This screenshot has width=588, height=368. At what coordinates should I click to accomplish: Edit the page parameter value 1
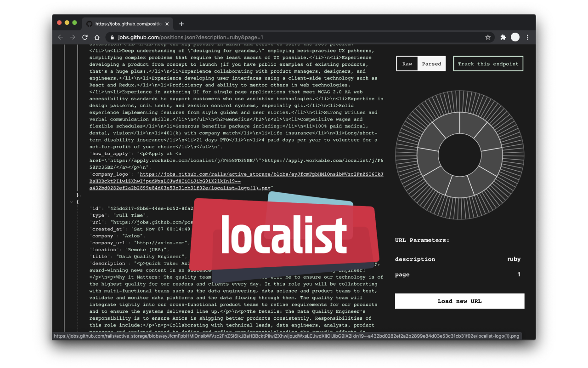(x=519, y=274)
